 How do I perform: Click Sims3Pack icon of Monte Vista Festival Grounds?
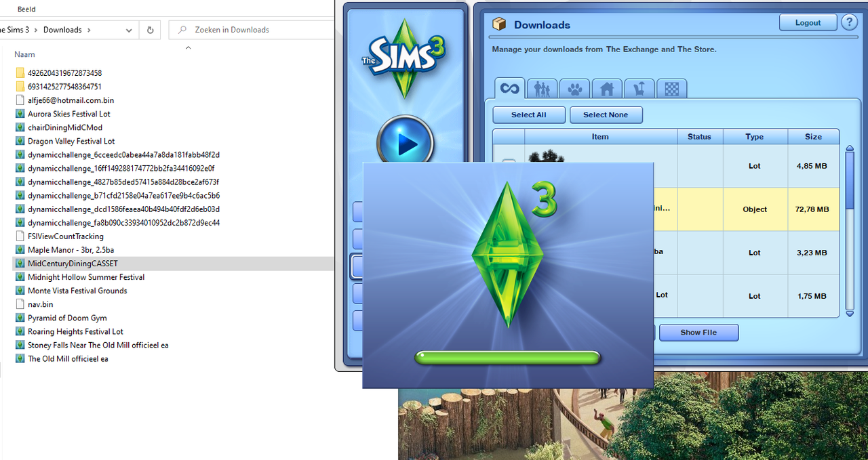click(20, 290)
